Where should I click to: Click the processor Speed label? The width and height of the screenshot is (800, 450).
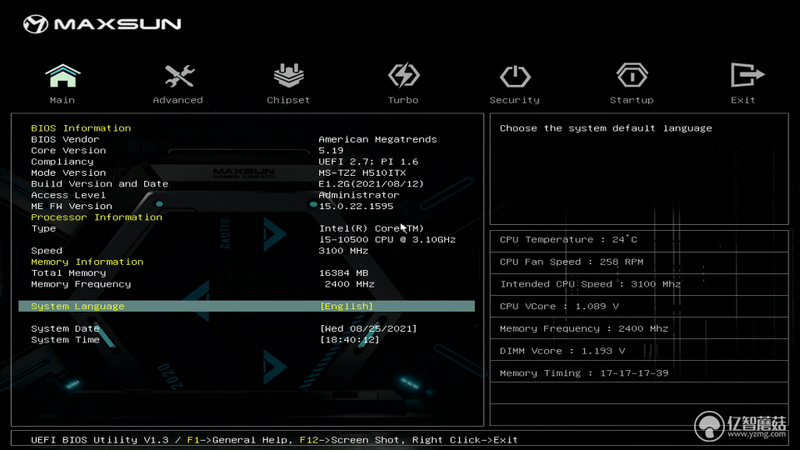point(46,251)
